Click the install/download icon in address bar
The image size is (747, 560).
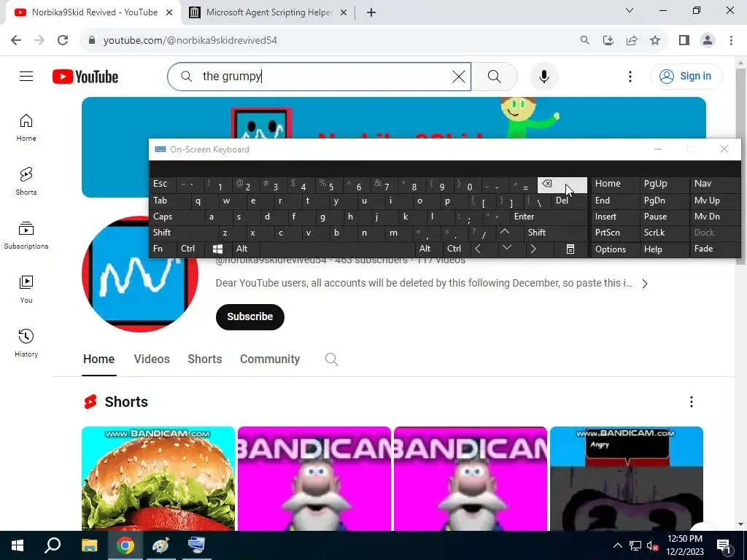[608, 40]
